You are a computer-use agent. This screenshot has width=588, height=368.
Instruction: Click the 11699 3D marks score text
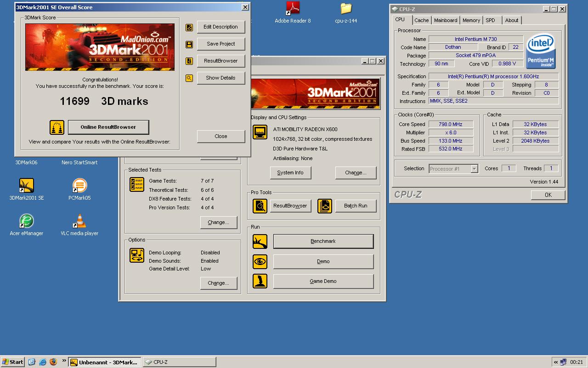point(104,101)
